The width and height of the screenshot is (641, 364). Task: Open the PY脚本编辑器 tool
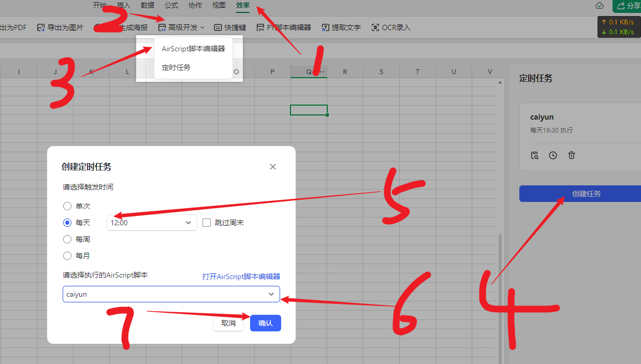284,27
